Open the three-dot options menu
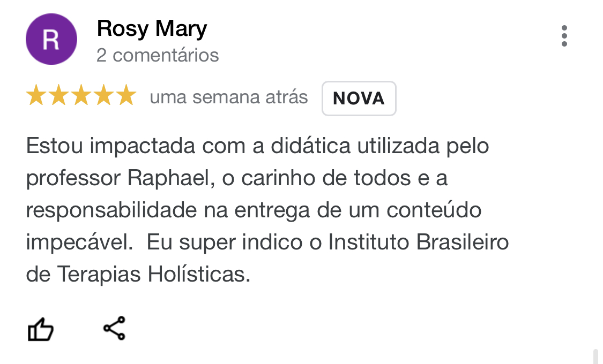 pos(564,36)
